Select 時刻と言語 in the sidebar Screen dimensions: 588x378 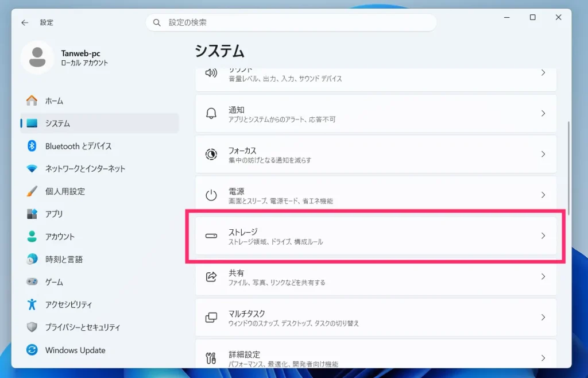click(99, 259)
